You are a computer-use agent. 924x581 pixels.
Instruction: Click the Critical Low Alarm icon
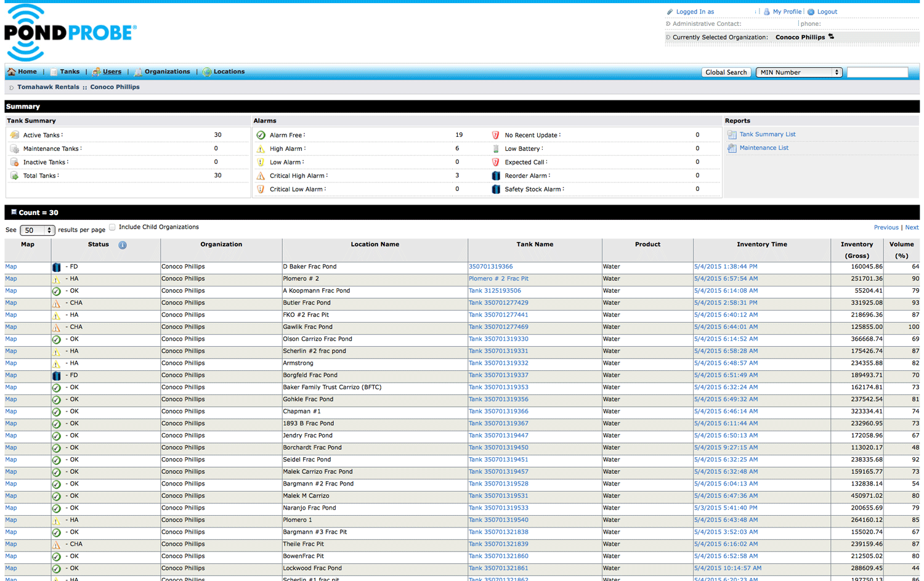(261, 189)
